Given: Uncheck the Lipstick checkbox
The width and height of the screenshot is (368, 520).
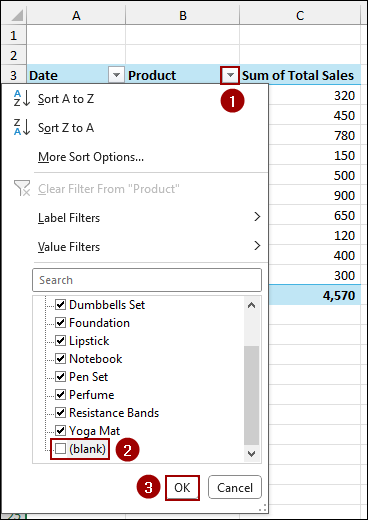Looking at the screenshot, I should click(x=60, y=340).
